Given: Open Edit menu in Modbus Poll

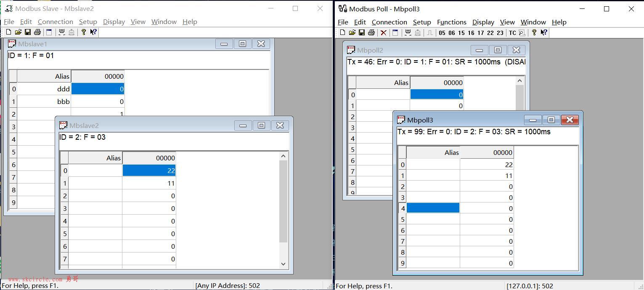Looking at the screenshot, I should pyautogui.click(x=360, y=22).
